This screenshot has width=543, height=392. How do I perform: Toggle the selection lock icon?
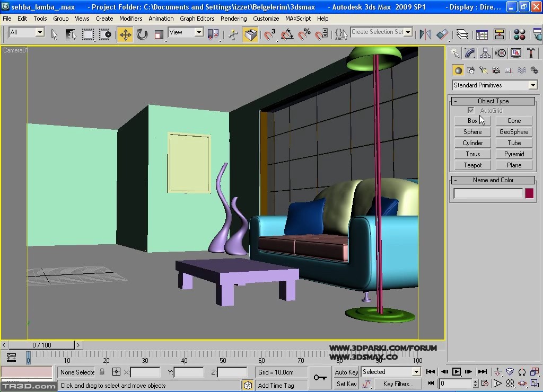click(102, 372)
